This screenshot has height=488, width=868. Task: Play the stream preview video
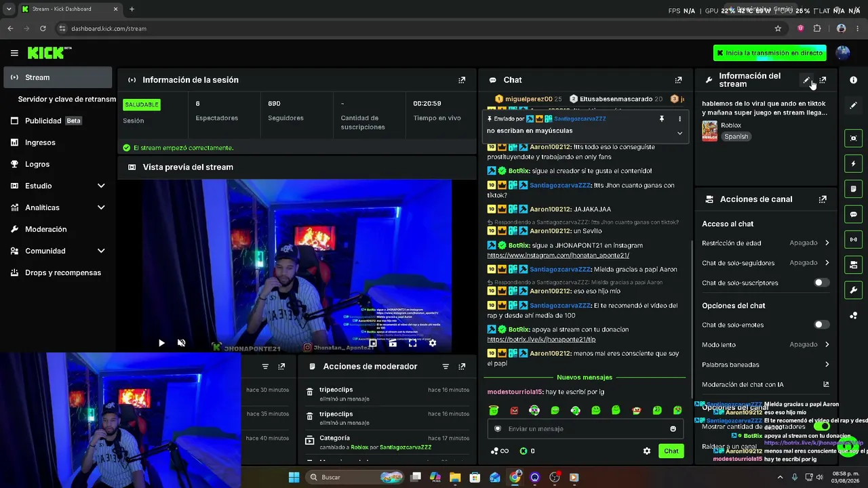pyautogui.click(x=161, y=343)
